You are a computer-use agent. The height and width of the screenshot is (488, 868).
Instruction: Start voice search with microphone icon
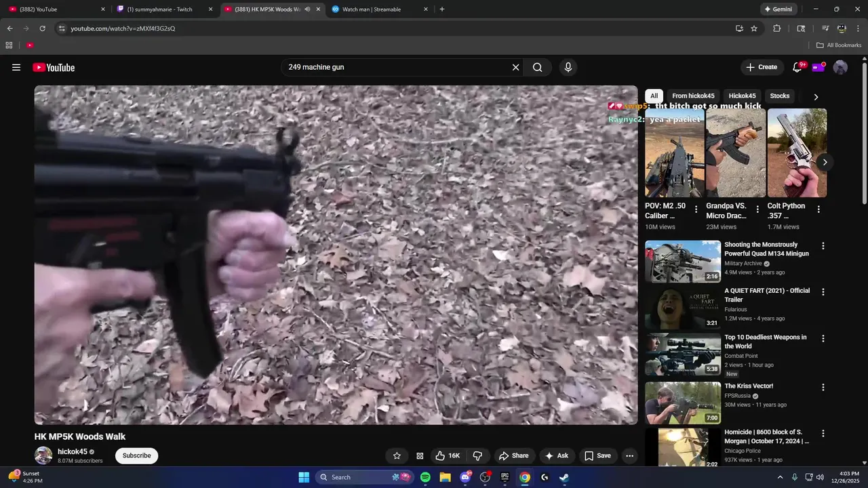click(x=568, y=67)
